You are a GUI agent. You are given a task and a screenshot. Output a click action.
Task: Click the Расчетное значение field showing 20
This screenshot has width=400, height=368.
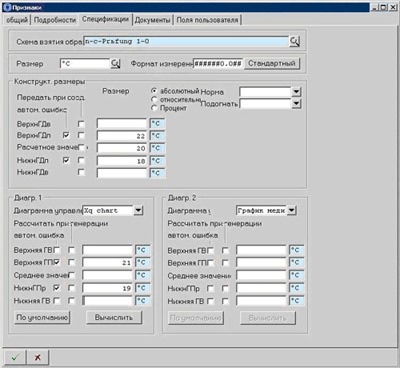[122, 148]
